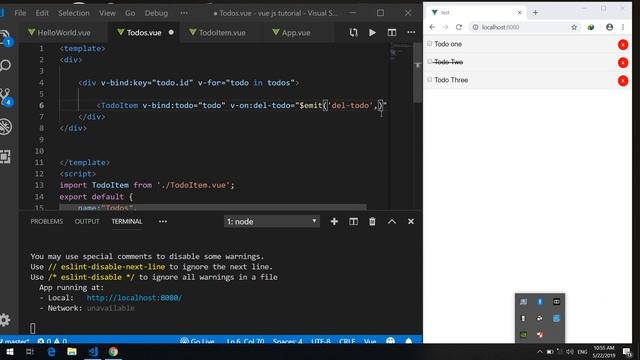Open the Debug view in activity bar

[6, 127]
